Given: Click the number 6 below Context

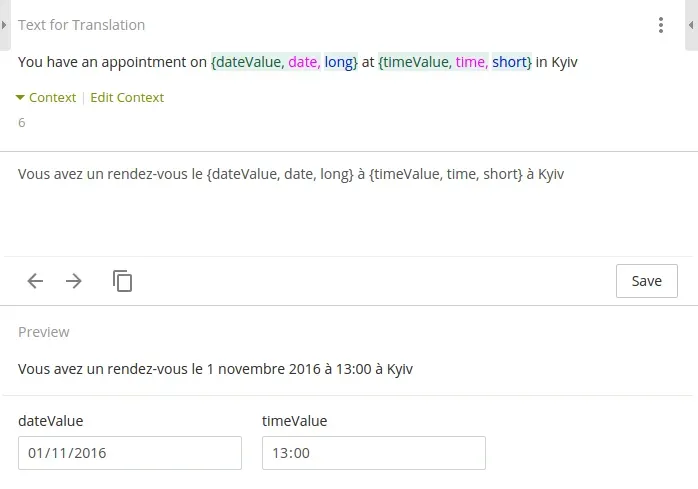Looking at the screenshot, I should (22, 123).
